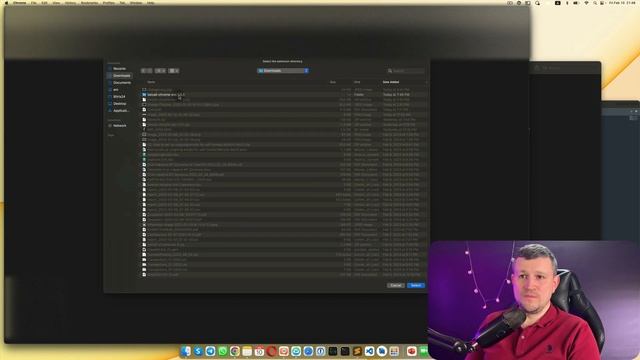Click the back navigation arrow
The height and width of the screenshot is (360, 640).
pos(144,71)
